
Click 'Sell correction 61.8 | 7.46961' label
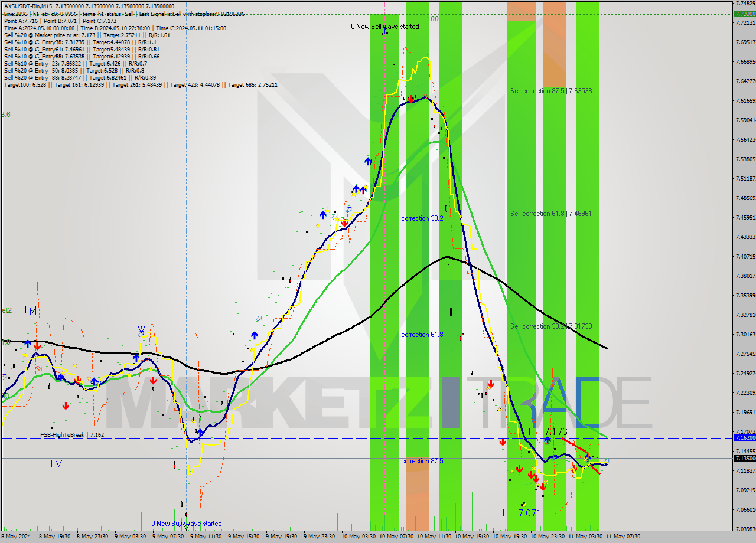(x=551, y=214)
